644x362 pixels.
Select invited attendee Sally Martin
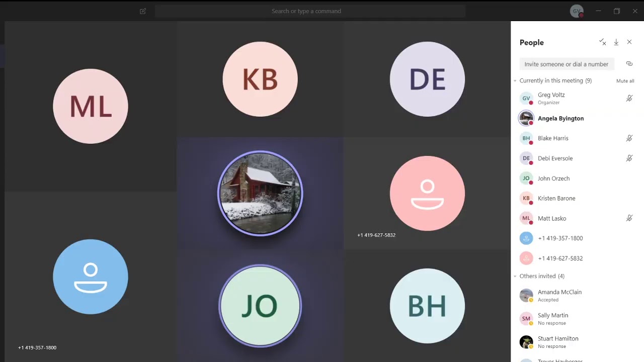pyautogui.click(x=577, y=319)
